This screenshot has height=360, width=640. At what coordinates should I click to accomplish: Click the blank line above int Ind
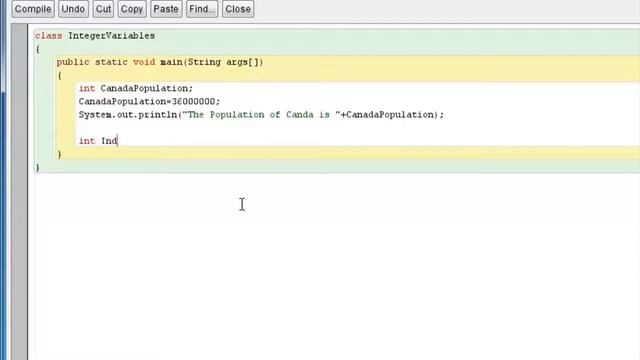(358, 128)
